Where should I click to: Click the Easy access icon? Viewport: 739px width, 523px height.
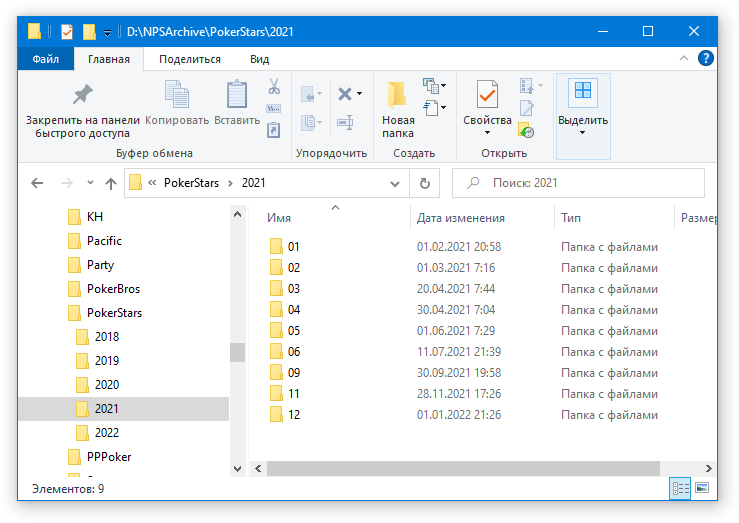430,108
